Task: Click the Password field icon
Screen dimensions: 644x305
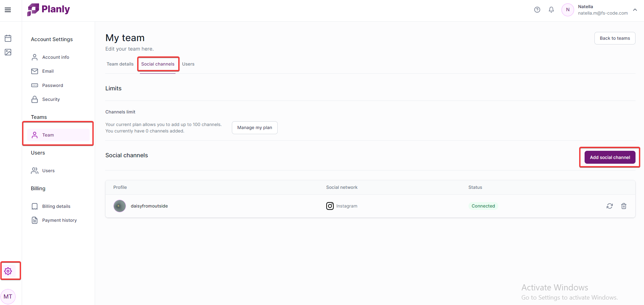Action: pos(35,85)
